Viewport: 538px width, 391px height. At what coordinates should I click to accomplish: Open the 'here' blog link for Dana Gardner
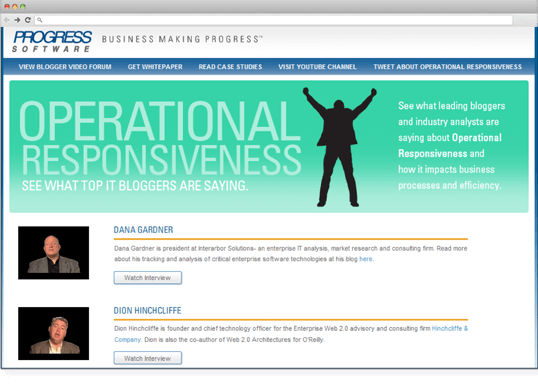[366, 259]
